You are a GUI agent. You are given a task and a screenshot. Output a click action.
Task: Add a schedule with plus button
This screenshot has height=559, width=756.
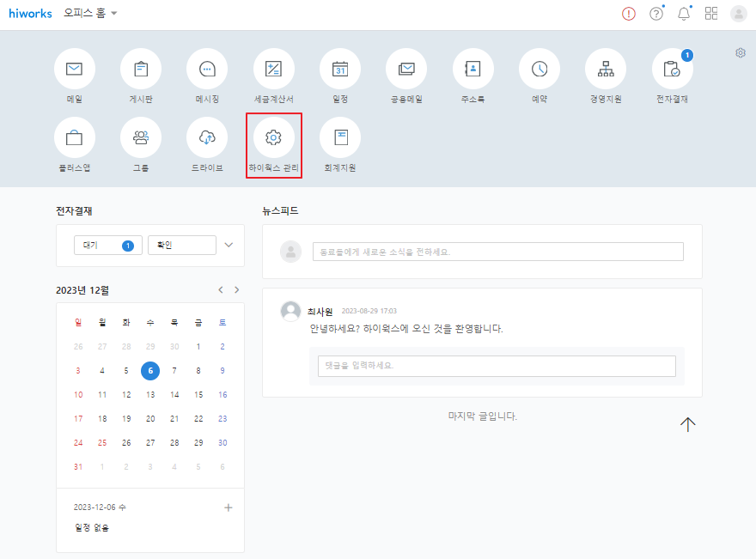click(229, 507)
